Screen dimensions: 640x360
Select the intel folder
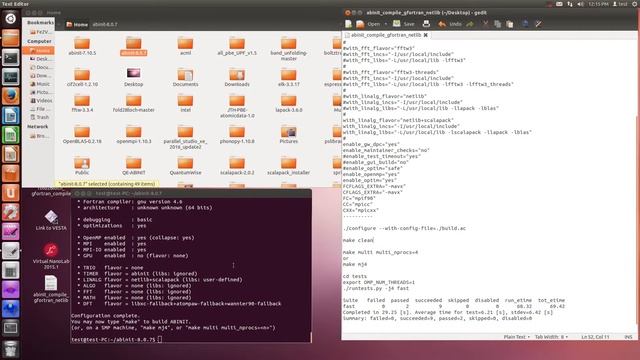185,103
